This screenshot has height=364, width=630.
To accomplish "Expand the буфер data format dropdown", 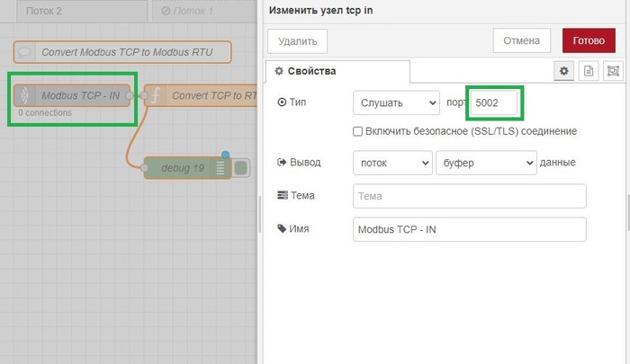I will [x=485, y=163].
